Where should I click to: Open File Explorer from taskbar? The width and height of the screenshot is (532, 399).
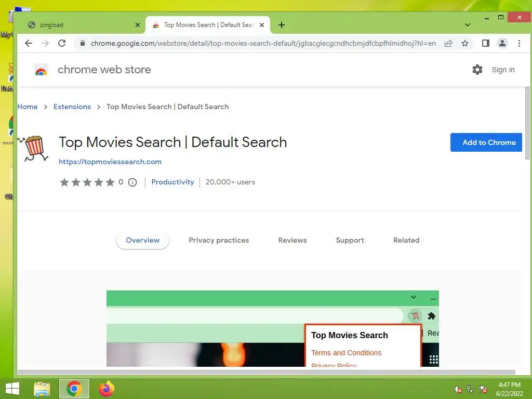tap(42, 389)
